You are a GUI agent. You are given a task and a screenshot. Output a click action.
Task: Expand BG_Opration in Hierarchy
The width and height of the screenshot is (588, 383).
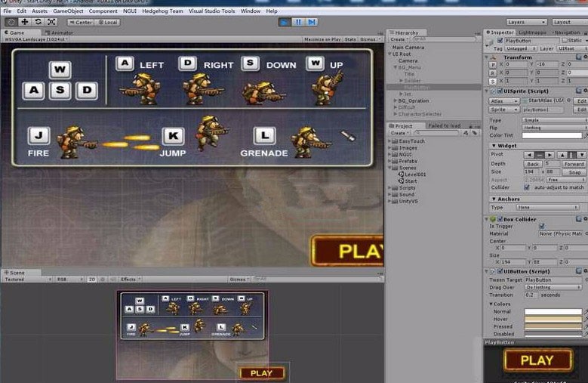[395, 100]
